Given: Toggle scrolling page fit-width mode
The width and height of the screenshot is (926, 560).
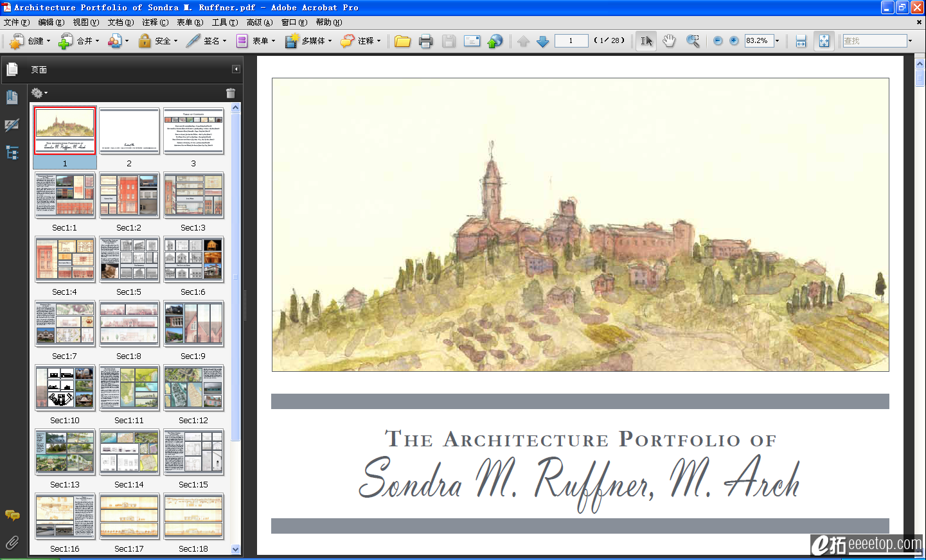Looking at the screenshot, I should click(x=801, y=41).
